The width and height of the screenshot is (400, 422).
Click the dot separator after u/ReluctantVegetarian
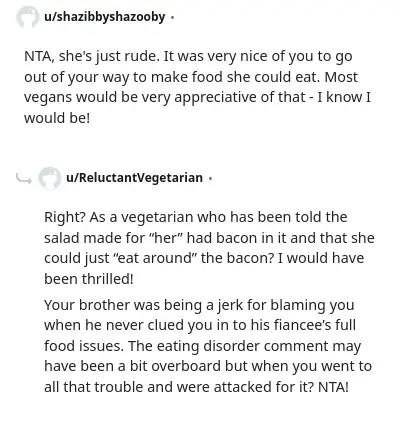(210, 178)
